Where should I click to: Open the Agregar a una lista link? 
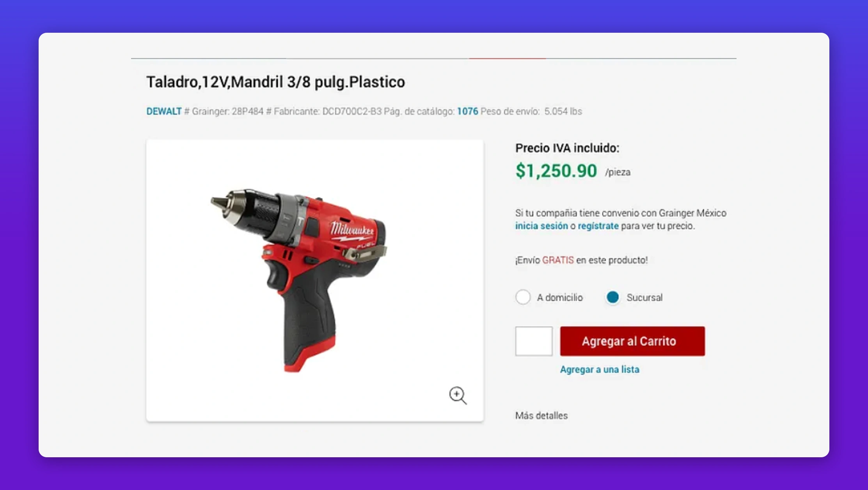coord(600,370)
